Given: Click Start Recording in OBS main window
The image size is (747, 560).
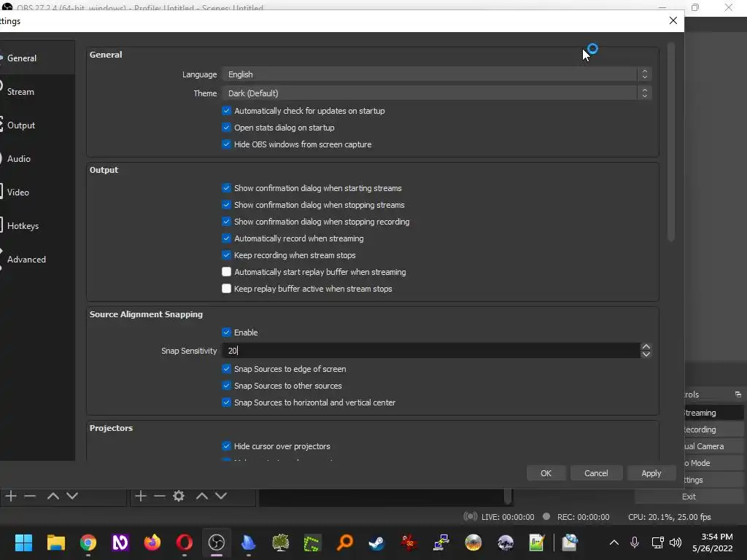Looking at the screenshot, I should point(713,429).
